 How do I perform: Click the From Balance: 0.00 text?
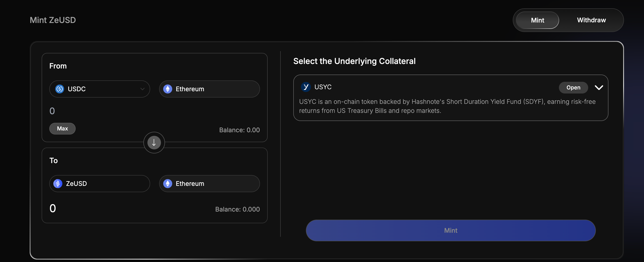coord(239,130)
